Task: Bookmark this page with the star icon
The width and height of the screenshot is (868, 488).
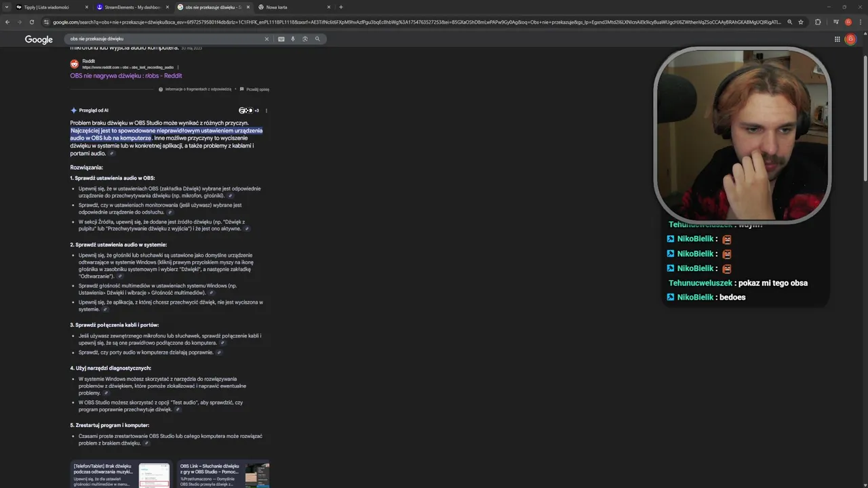Action: (801, 22)
